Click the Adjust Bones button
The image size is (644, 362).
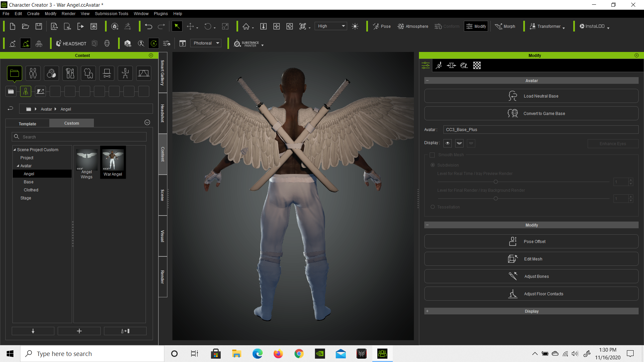click(x=531, y=277)
